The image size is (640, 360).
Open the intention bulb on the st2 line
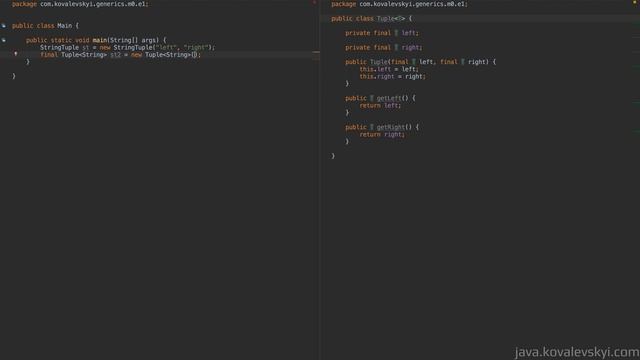coord(16,53)
